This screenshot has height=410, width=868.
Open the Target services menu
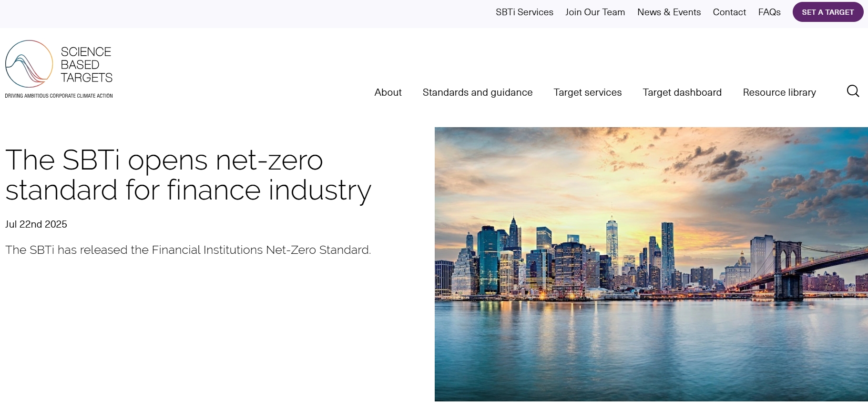[587, 92]
